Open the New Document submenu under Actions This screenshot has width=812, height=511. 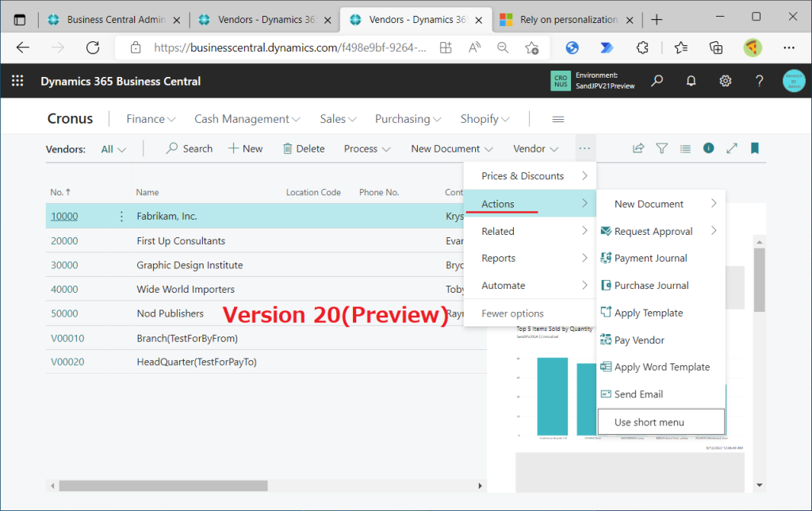[x=661, y=204]
